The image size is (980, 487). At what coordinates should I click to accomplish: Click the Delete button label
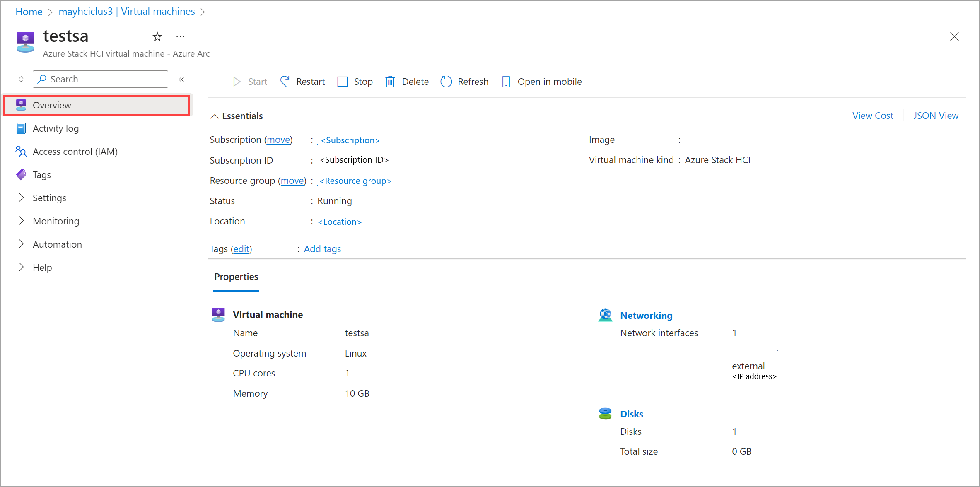click(415, 82)
